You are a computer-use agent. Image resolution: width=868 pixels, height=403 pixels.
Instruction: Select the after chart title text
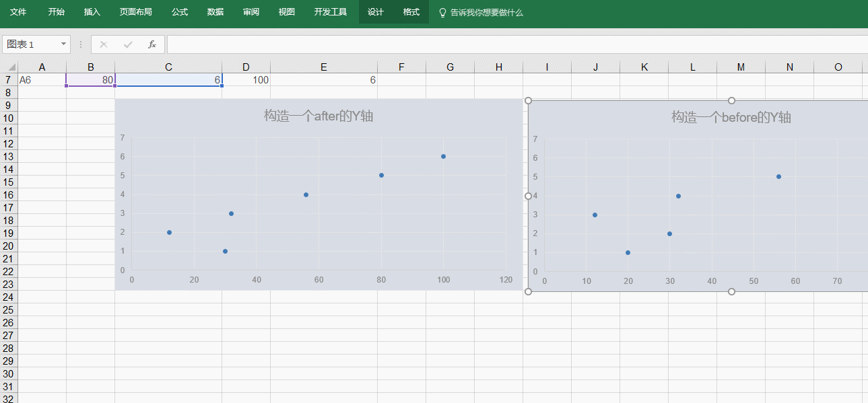tap(319, 116)
